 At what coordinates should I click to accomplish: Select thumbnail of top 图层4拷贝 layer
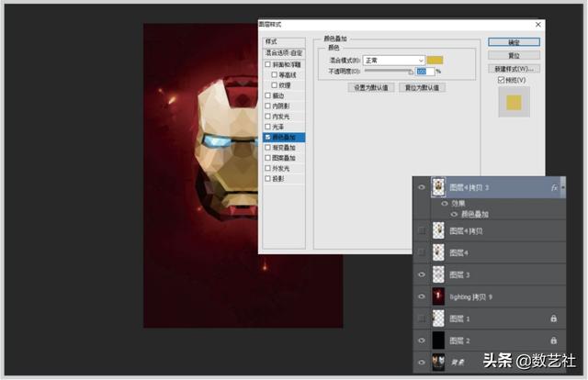(x=438, y=187)
